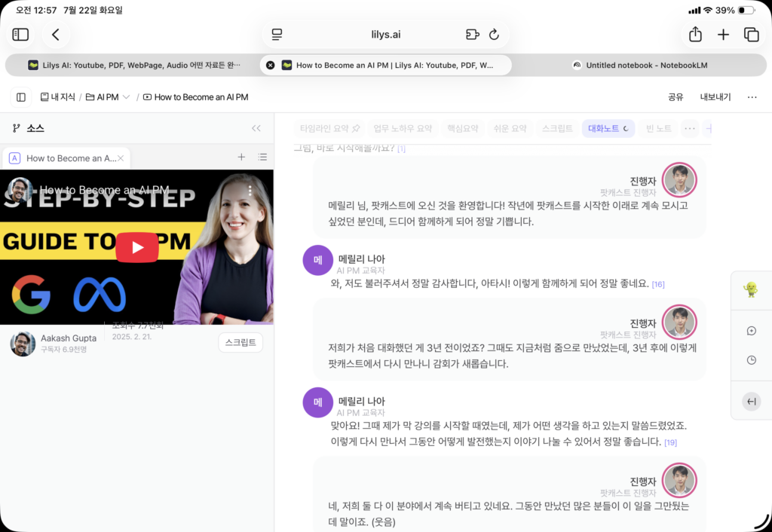This screenshot has height=532, width=772.
Task: Open Aakash Gupta channel name
Action: pyautogui.click(x=69, y=338)
